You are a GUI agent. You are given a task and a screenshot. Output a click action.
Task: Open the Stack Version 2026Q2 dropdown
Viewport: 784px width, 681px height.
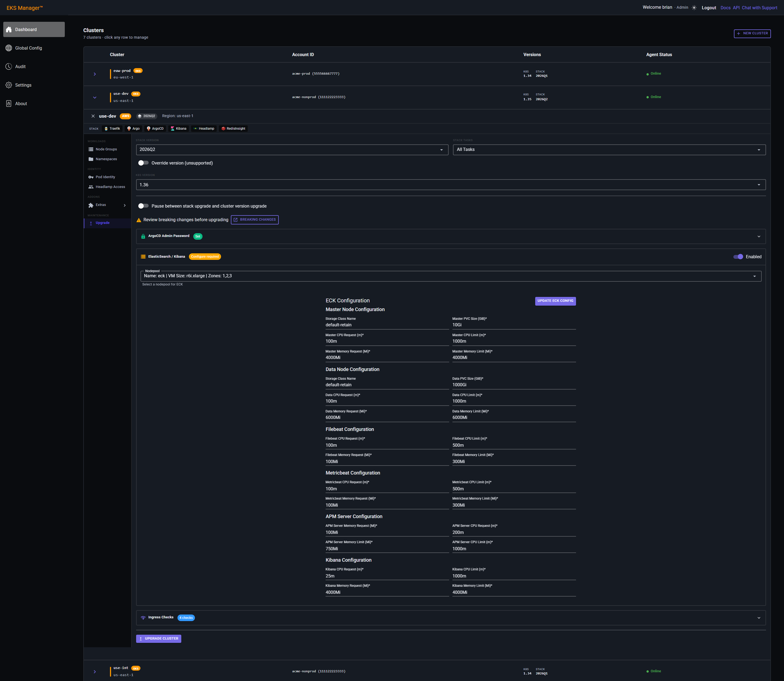click(292, 150)
